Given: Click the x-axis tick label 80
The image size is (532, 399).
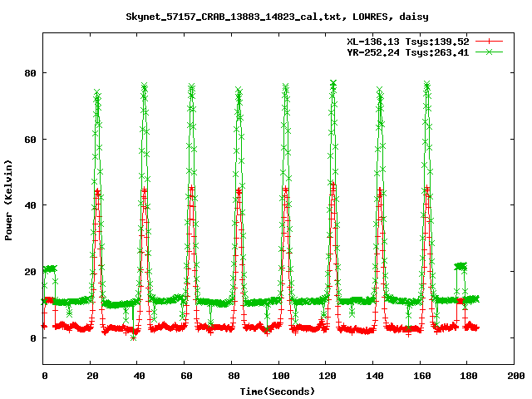Looking at the screenshot, I should coord(234,376).
